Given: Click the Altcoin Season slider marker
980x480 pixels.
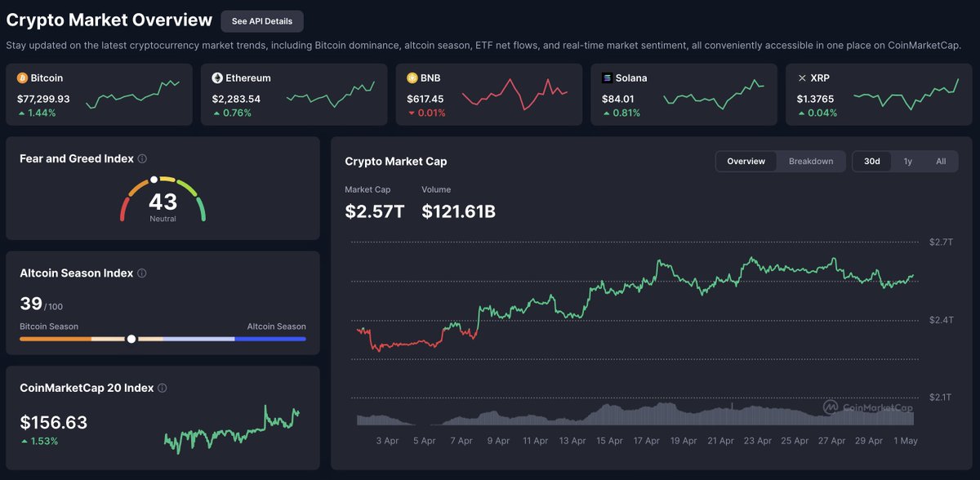Looking at the screenshot, I should [x=131, y=339].
